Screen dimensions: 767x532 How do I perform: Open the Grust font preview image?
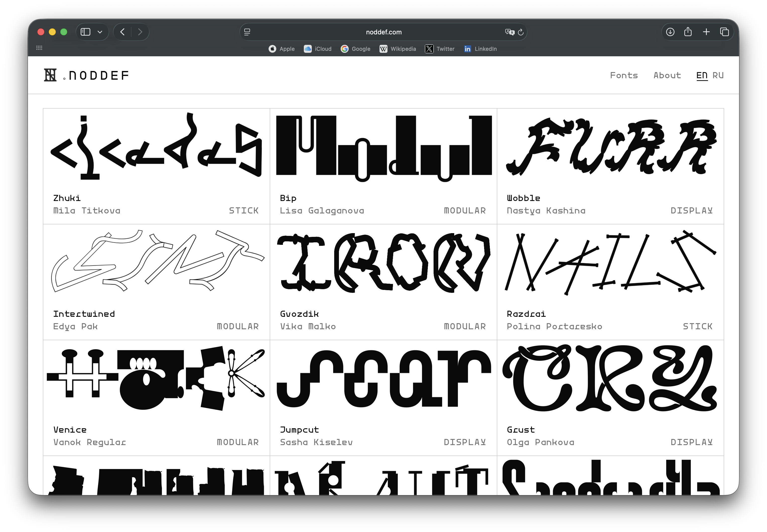point(610,378)
